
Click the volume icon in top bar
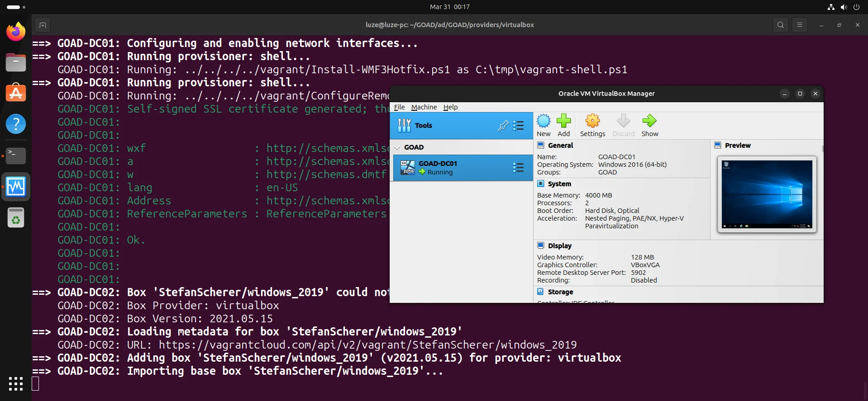point(844,7)
